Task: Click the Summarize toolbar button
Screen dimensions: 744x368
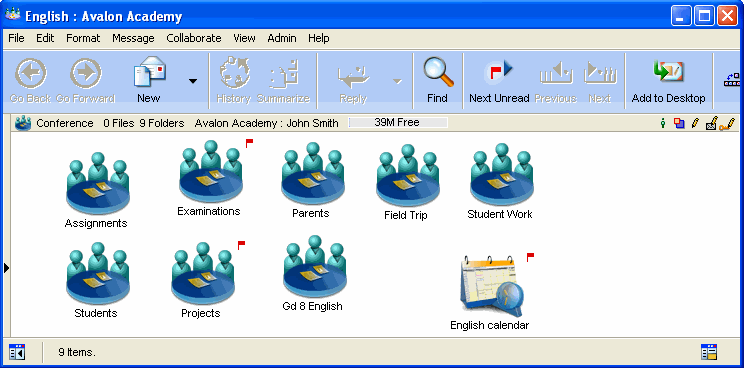Action: point(283,81)
